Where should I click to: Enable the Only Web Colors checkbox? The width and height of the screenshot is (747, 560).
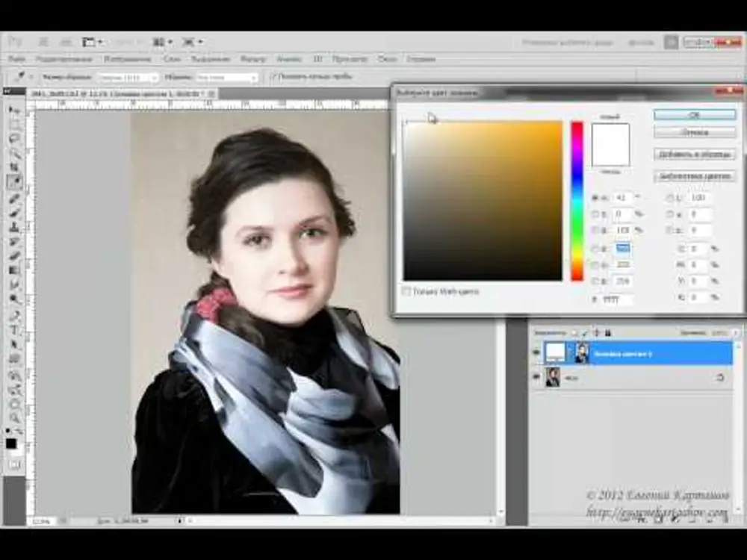(407, 291)
